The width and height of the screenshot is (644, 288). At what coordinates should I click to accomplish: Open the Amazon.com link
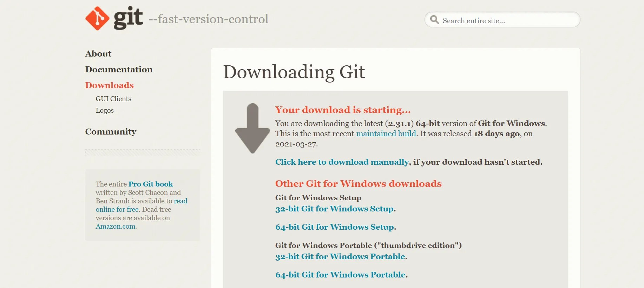tap(116, 226)
